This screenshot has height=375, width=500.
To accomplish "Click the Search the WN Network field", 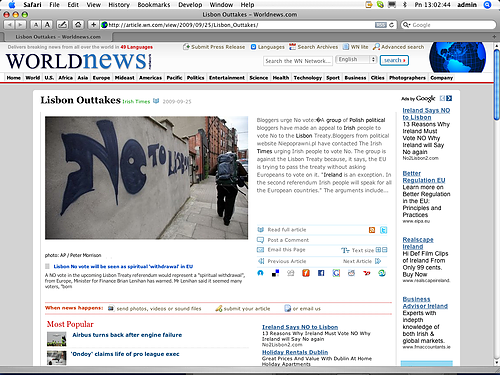I will 298,61.
